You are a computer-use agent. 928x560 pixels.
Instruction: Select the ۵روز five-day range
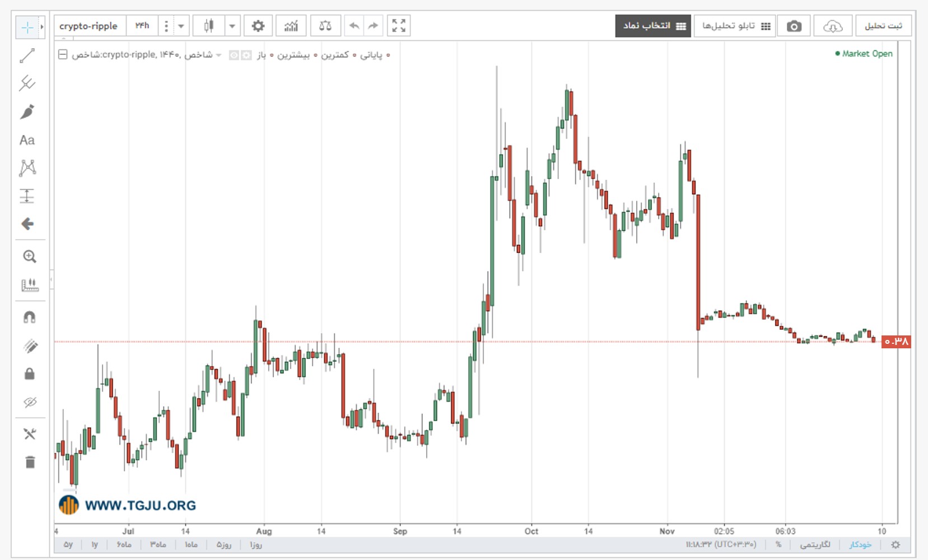pyautogui.click(x=224, y=544)
